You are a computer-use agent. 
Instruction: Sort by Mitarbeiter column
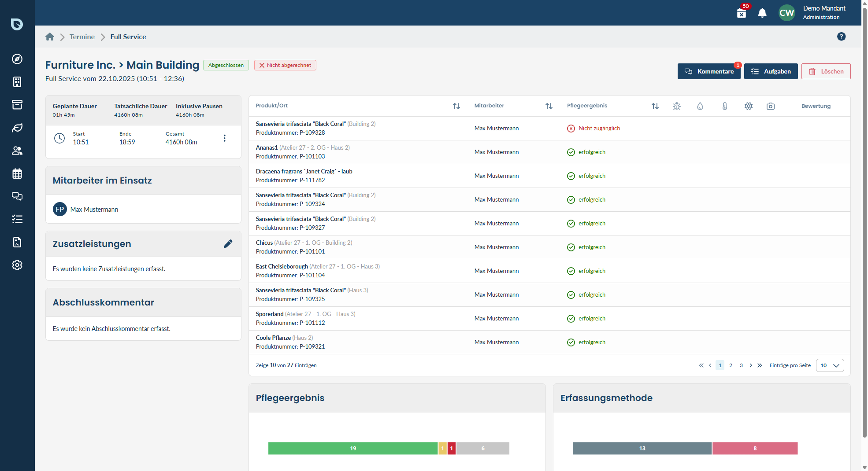click(x=549, y=106)
